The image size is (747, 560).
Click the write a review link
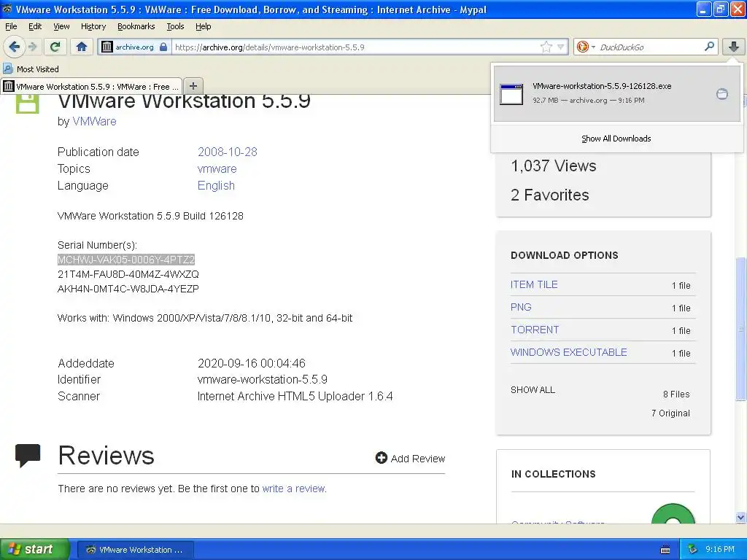click(294, 489)
